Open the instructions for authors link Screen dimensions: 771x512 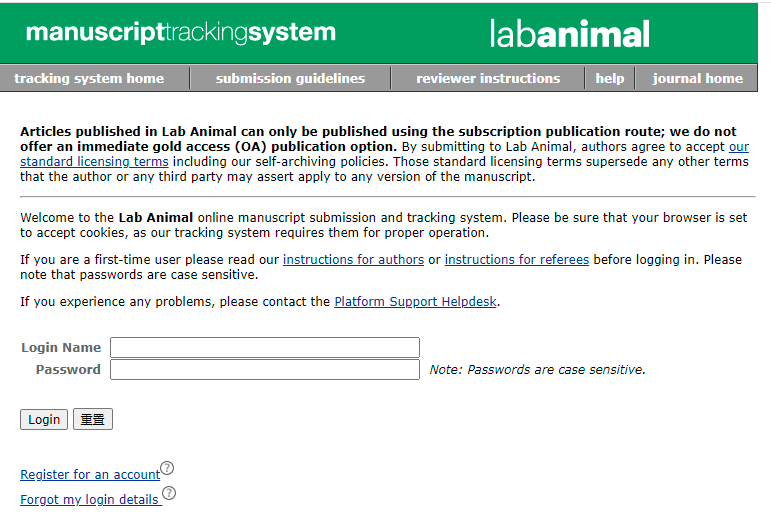coord(353,259)
